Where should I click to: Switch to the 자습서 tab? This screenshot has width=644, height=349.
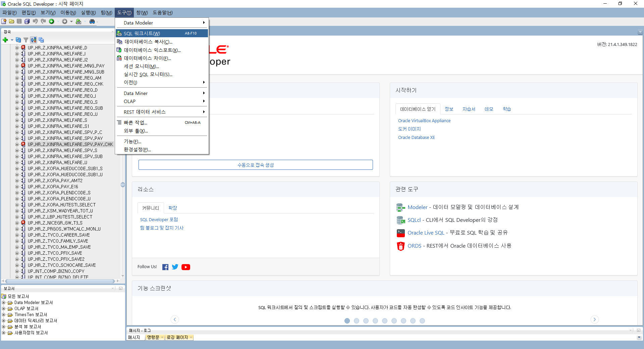coord(469,109)
